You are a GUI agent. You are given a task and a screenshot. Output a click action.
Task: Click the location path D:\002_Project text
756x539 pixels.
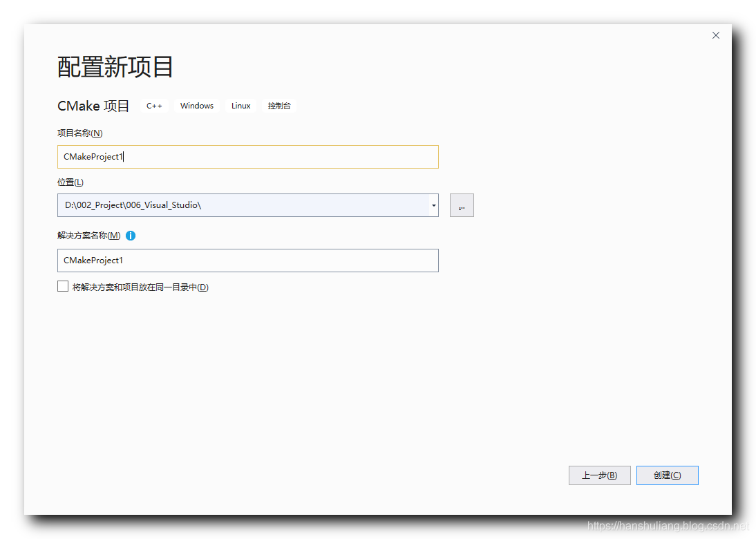pos(133,205)
